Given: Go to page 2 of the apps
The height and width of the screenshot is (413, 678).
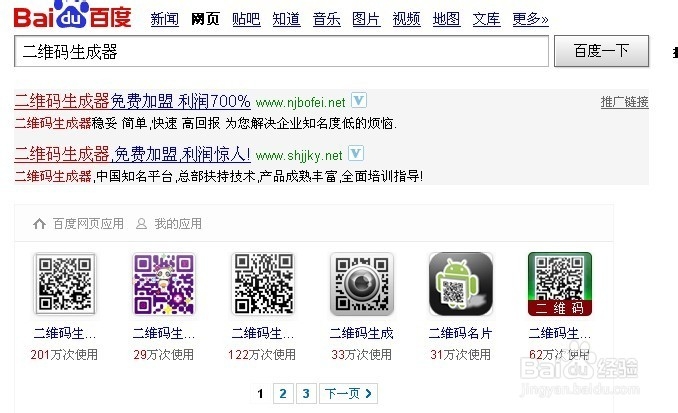Looking at the screenshot, I should [283, 394].
